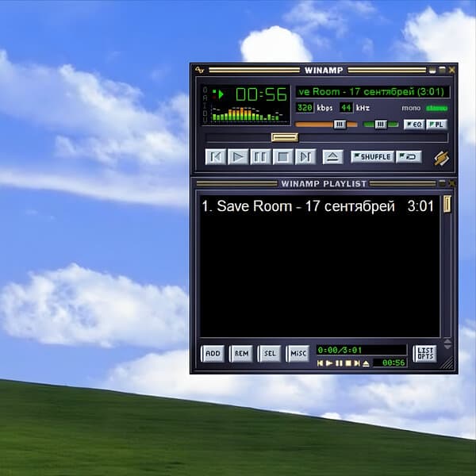This screenshot has height=476, width=476.
Task: Toggle Shuffle mode
Action: [372, 157]
